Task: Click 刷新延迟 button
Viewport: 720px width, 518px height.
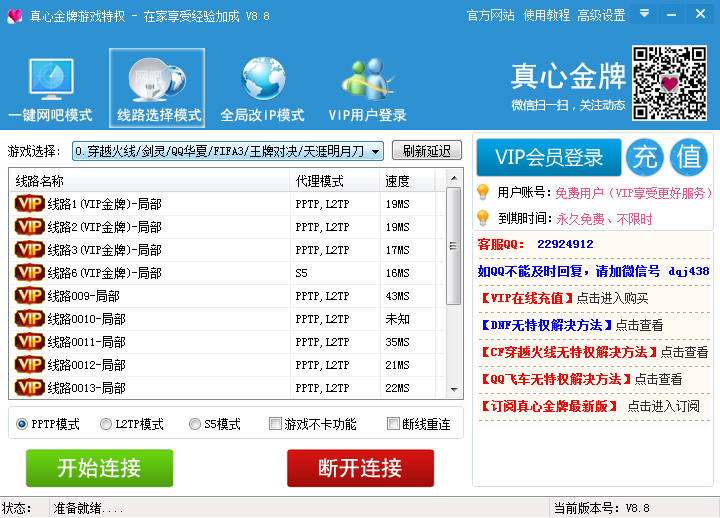Action: point(427,151)
